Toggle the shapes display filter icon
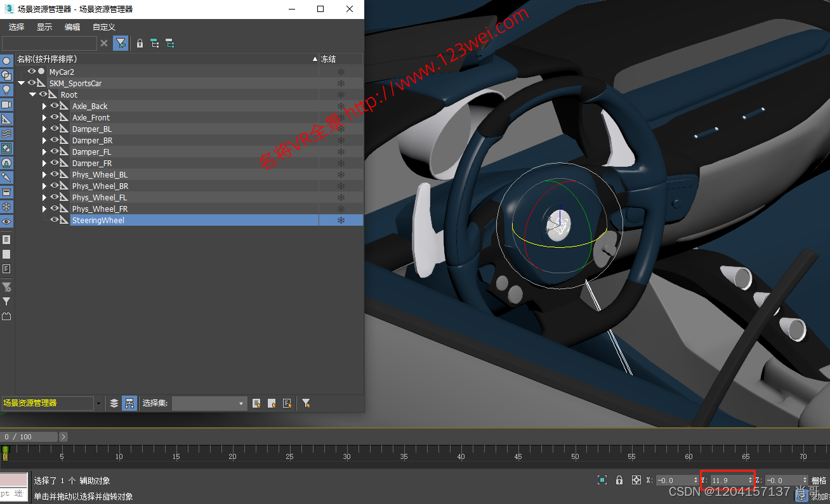 pyautogui.click(x=6, y=75)
